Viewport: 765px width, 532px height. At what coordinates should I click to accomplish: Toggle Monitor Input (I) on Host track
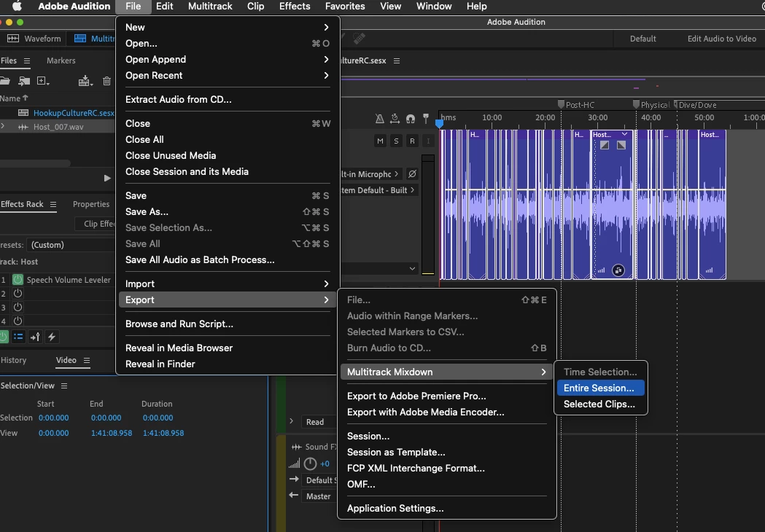click(x=428, y=141)
